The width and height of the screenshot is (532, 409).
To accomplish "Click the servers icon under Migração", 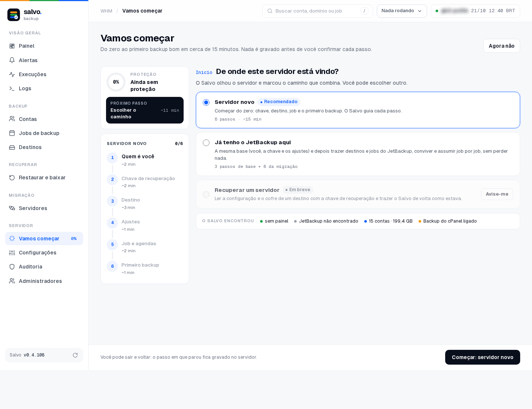I will coord(12,208).
